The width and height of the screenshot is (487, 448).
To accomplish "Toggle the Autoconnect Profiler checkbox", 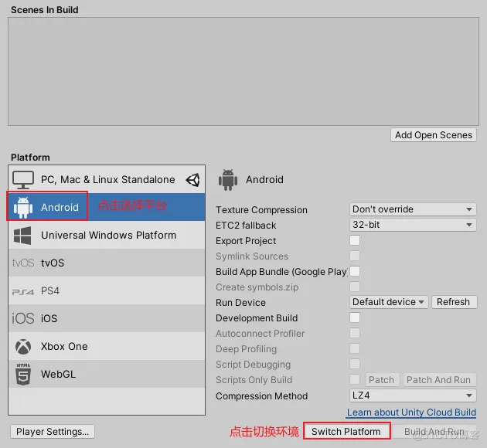I will point(355,333).
